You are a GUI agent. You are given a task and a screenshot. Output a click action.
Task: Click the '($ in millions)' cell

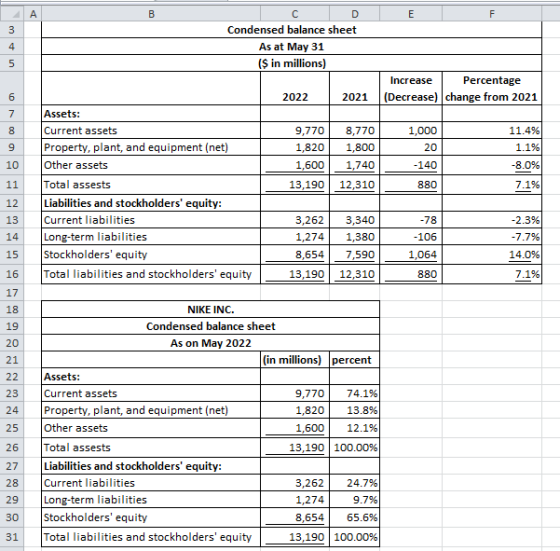click(x=291, y=63)
